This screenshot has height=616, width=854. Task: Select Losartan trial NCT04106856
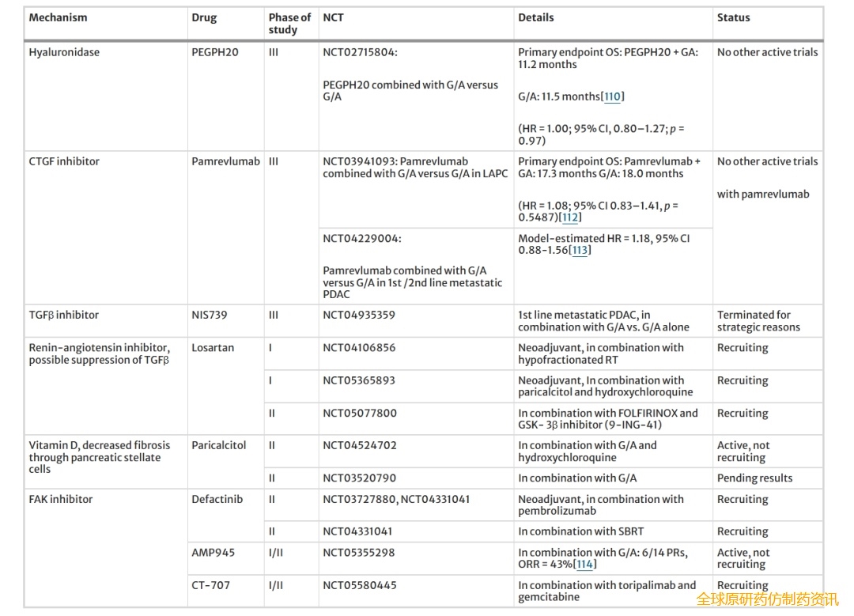click(x=359, y=348)
